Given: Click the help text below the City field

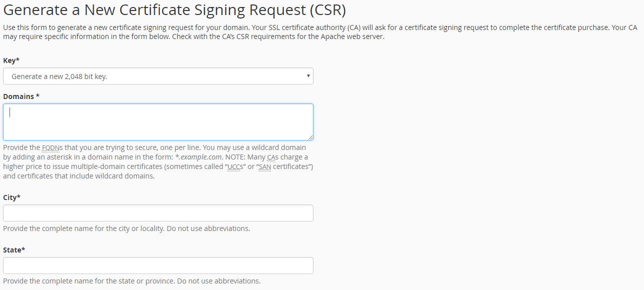Looking at the screenshot, I should [125, 228].
